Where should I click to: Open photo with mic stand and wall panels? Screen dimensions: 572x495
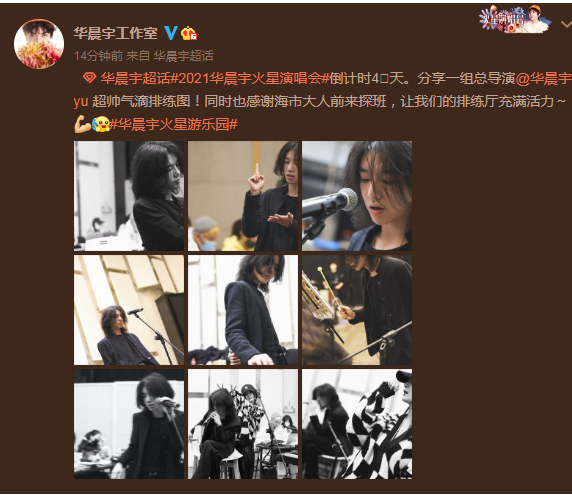[x=129, y=310]
